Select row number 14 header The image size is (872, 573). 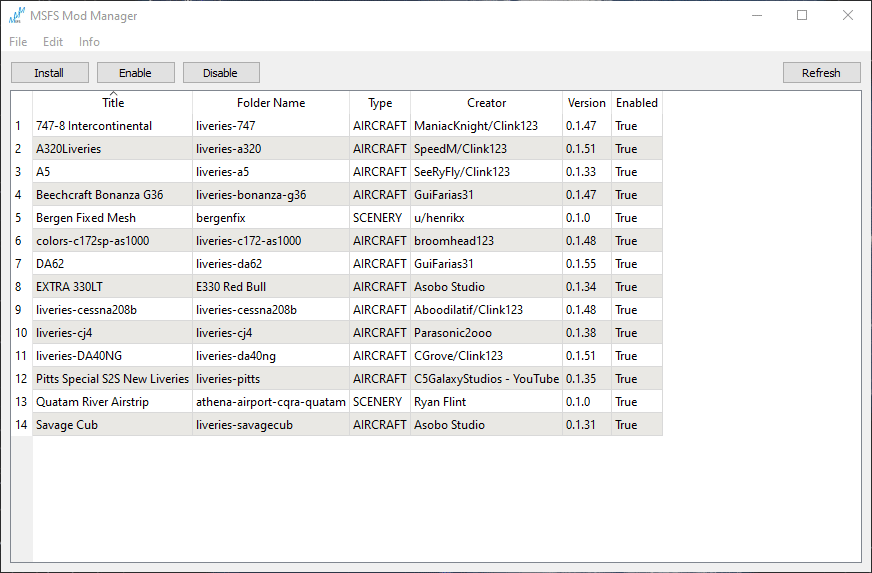coord(22,424)
